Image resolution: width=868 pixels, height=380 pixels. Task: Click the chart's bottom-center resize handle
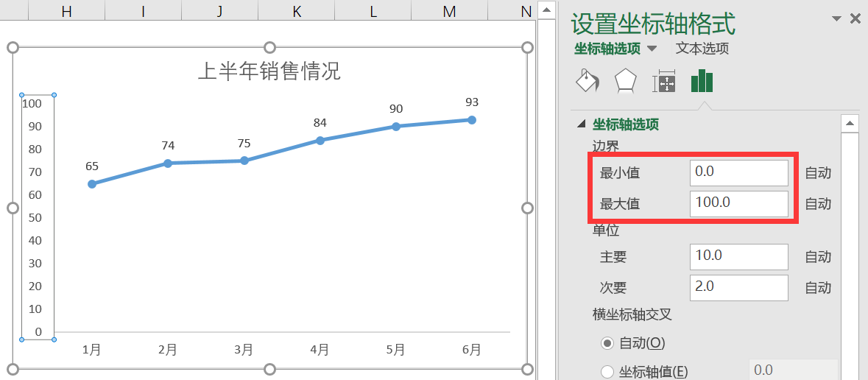269,369
